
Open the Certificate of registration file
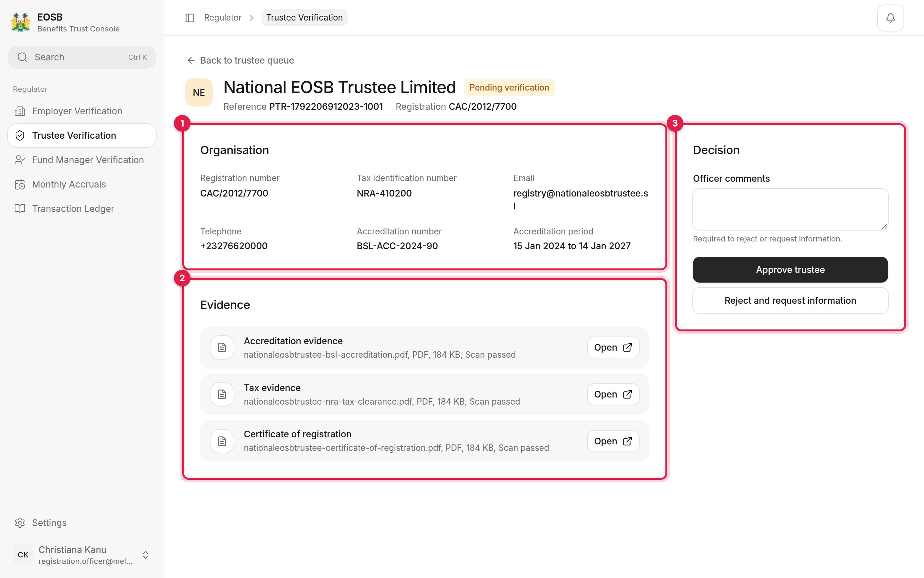click(613, 441)
